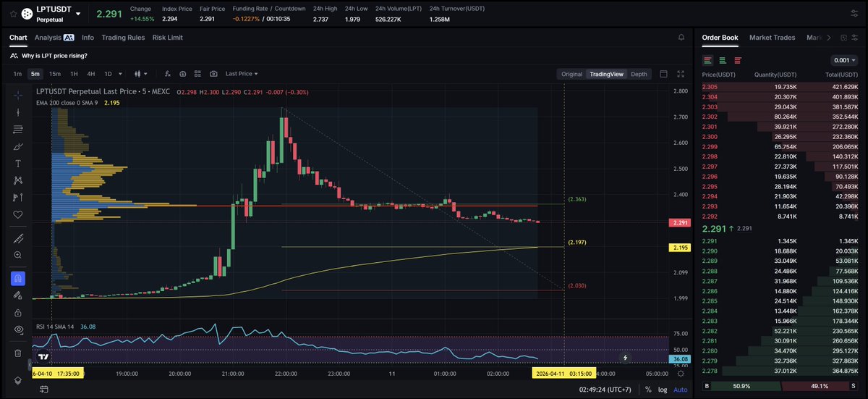The height and width of the screenshot is (399, 868).
Task: Click the TradingView logo on chart
Action: click(x=43, y=357)
